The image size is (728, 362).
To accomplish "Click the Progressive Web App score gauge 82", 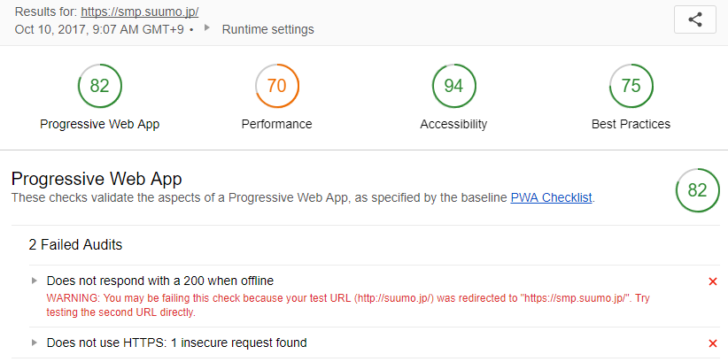I will pos(100,86).
